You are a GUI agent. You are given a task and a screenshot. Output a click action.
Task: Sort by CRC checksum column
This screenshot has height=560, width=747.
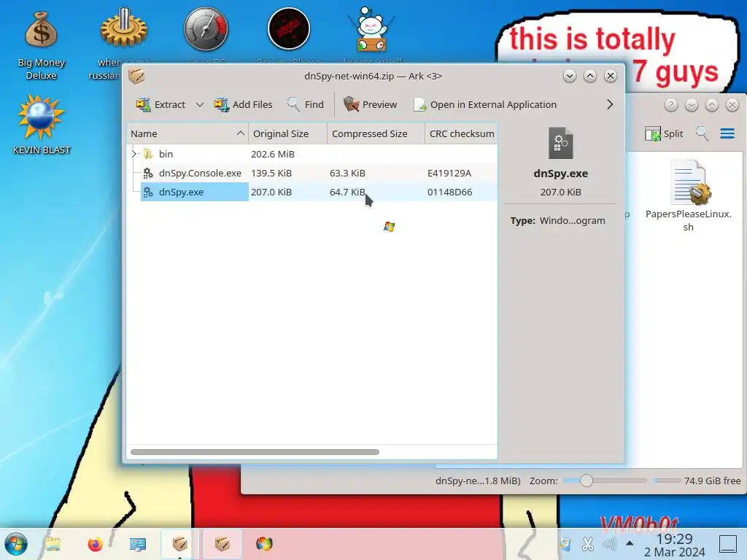click(461, 134)
